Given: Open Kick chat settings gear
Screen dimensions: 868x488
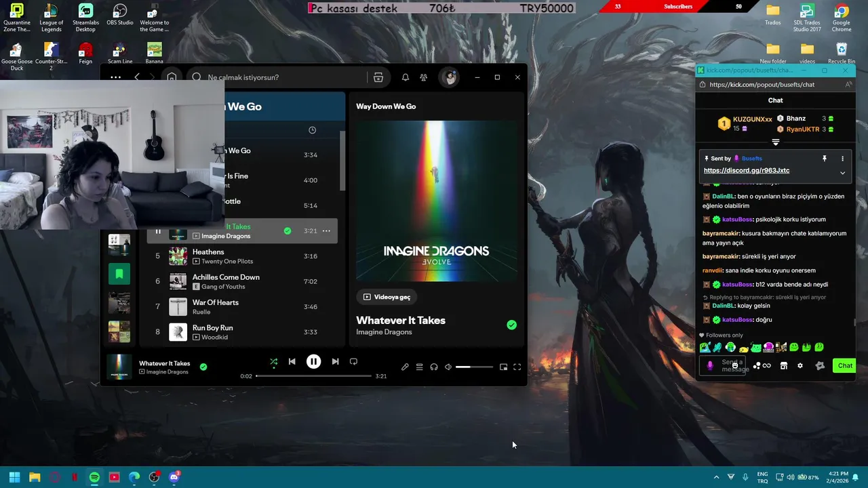Looking at the screenshot, I should click(800, 366).
